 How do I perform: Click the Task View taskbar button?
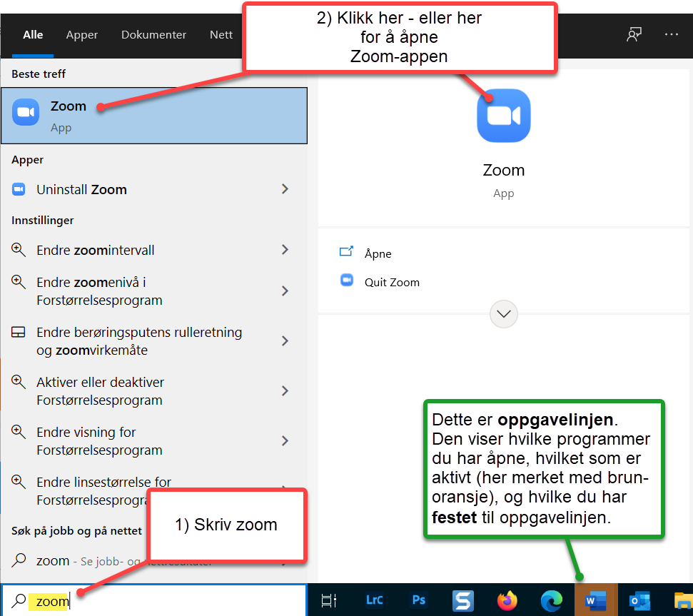[329, 600]
